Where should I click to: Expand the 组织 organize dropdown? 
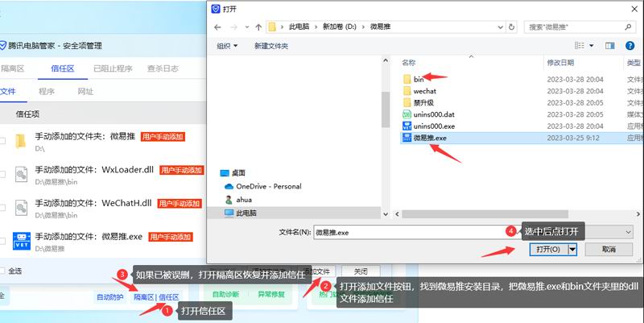228,46
